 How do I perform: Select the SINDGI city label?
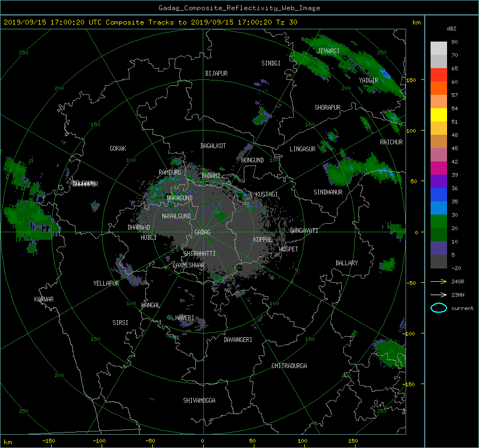coord(271,63)
